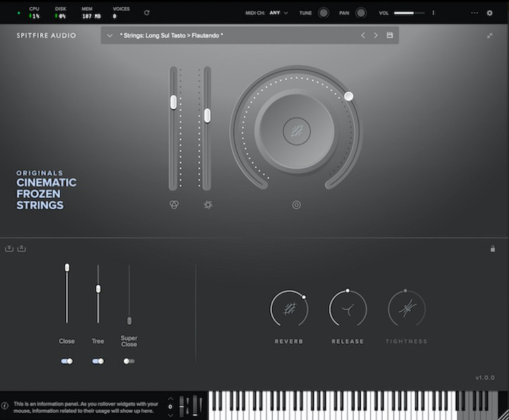Enable the Super Close mic switch
Screen dimensions: 509x420
click(x=129, y=361)
